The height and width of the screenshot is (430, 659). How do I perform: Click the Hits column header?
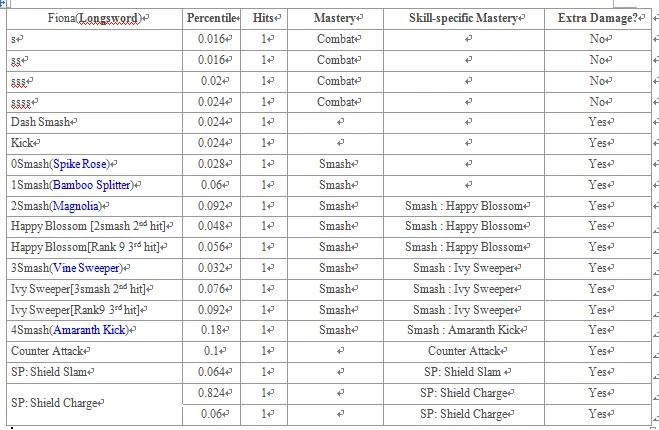[264, 18]
